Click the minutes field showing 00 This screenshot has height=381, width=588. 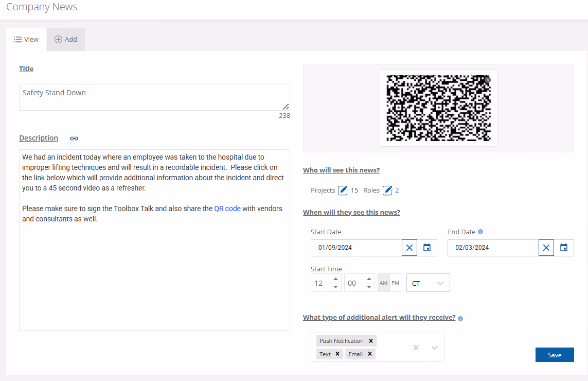point(354,283)
